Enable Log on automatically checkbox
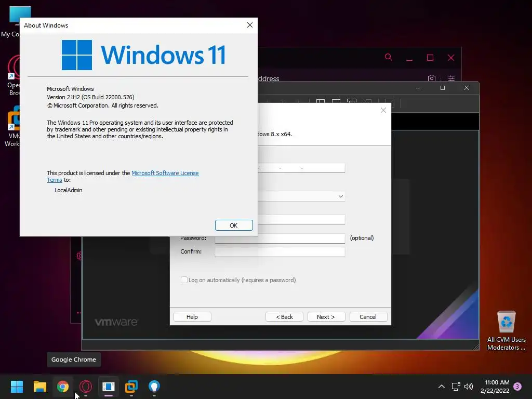 184,280
